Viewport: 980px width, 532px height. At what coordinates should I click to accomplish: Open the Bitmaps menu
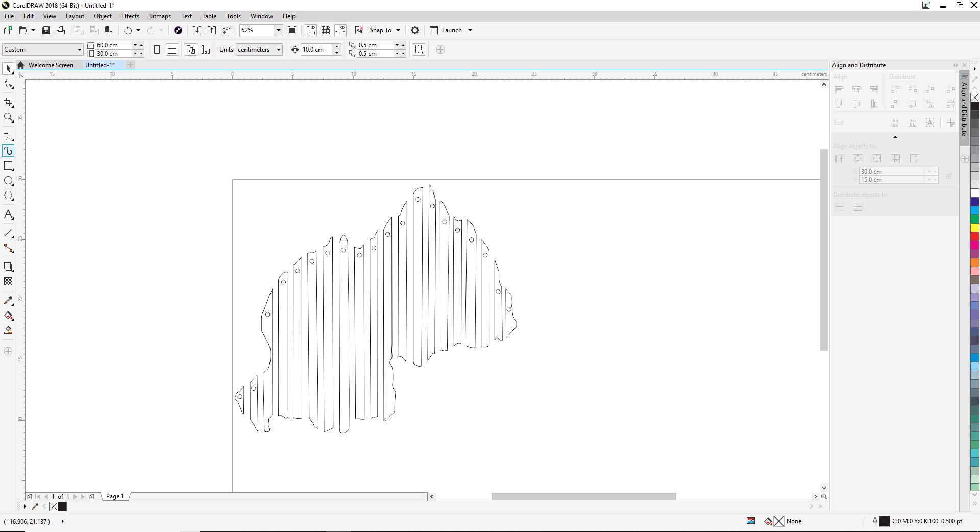coord(160,16)
